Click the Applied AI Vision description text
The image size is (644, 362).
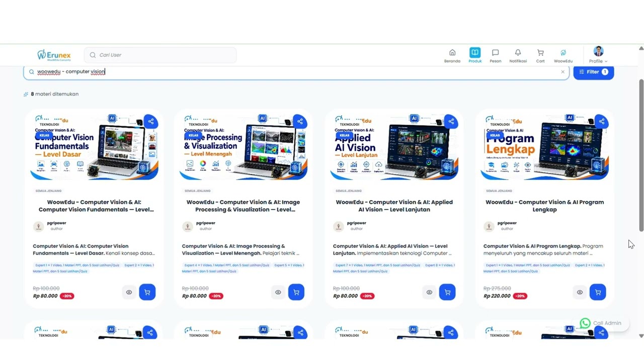(x=392, y=250)
